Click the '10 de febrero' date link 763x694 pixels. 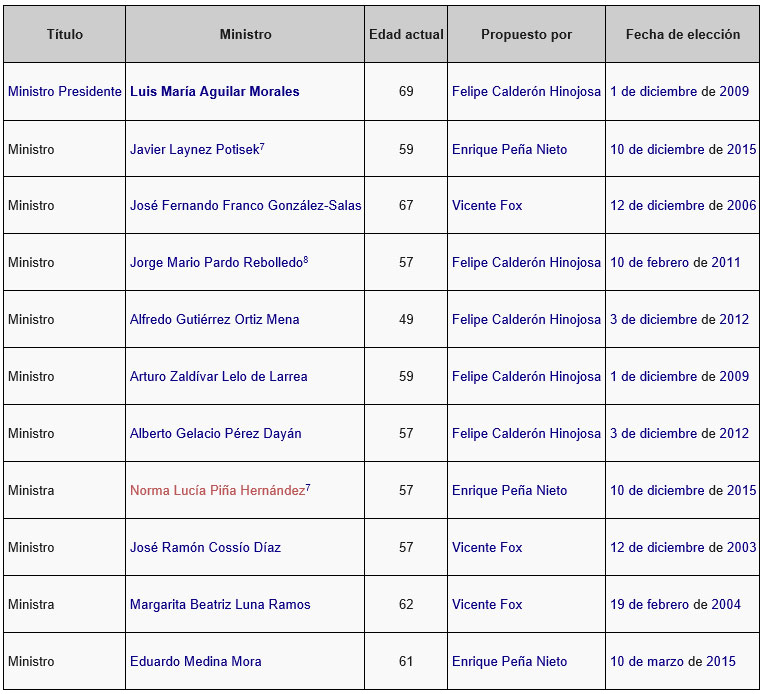tap(650, 263)
